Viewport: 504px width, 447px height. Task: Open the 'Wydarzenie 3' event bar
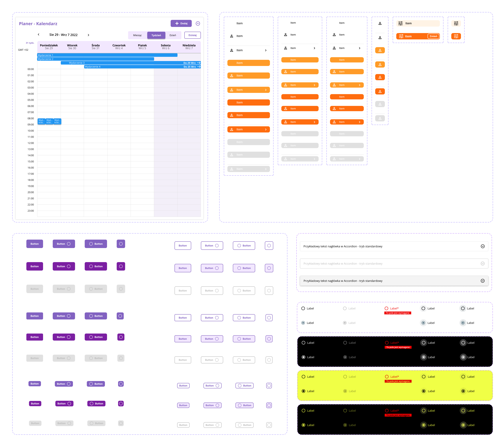(x=131, y=63)
